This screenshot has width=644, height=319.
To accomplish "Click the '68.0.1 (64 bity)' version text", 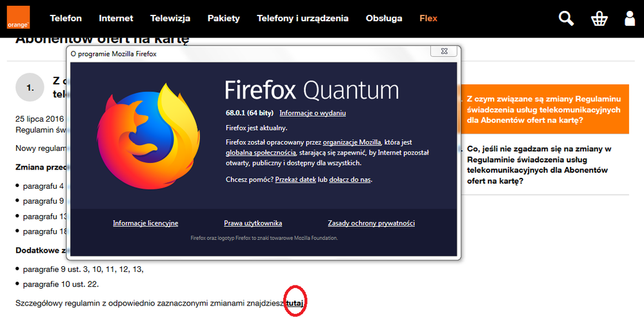I will click(x=249, y=113).
